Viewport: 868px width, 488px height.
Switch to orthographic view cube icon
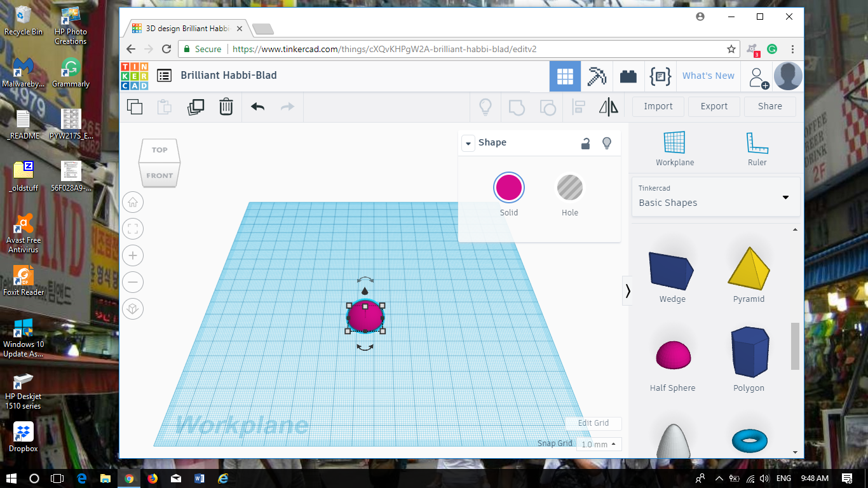pyautogui.click(x=133, y=309)
